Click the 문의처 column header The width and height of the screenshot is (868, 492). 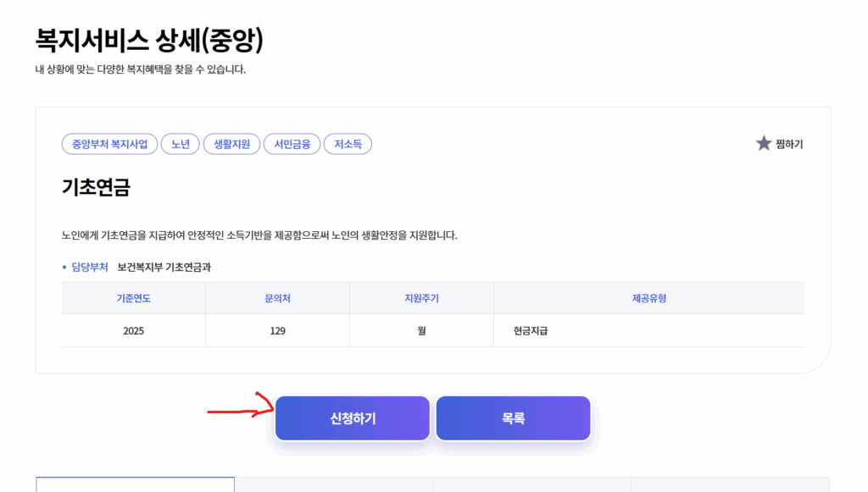tap(277, 298)
